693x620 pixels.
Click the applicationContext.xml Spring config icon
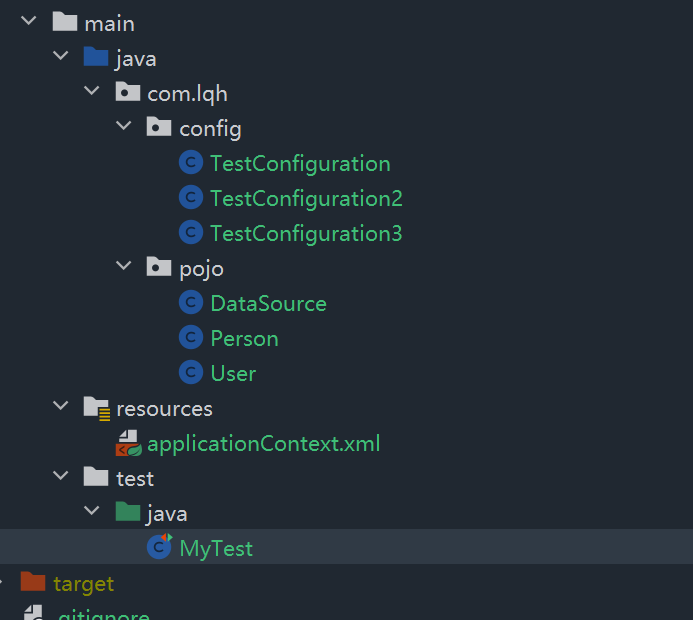point(128,443)
